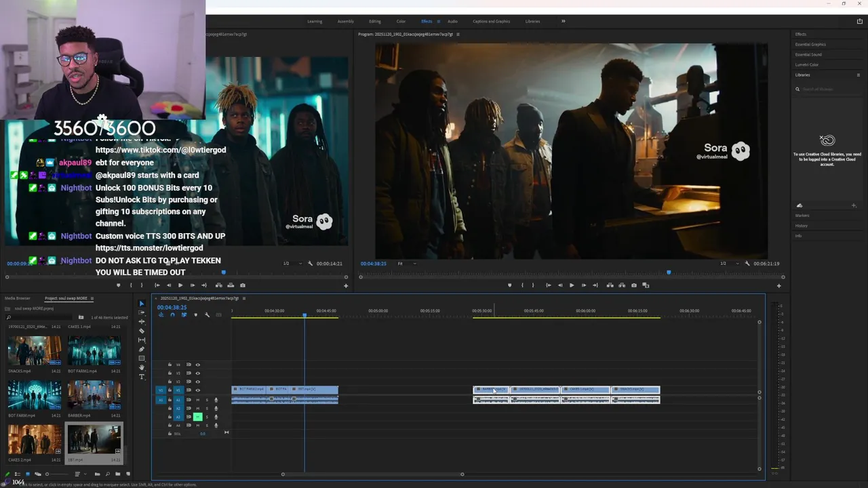
Task: Select the Rectangle tool
Action: (x=142, y=359)
